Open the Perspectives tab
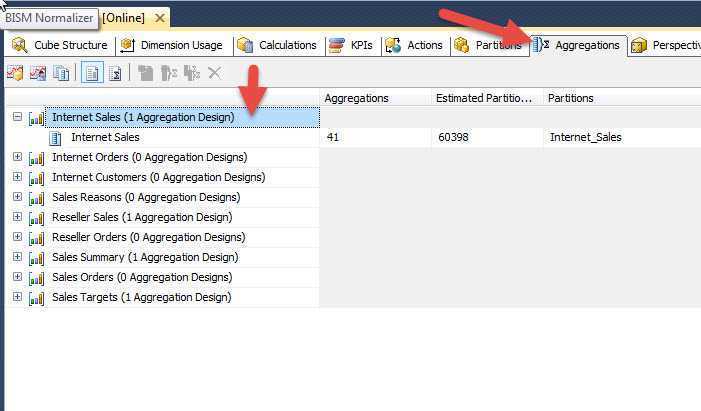 pos(665,45)
